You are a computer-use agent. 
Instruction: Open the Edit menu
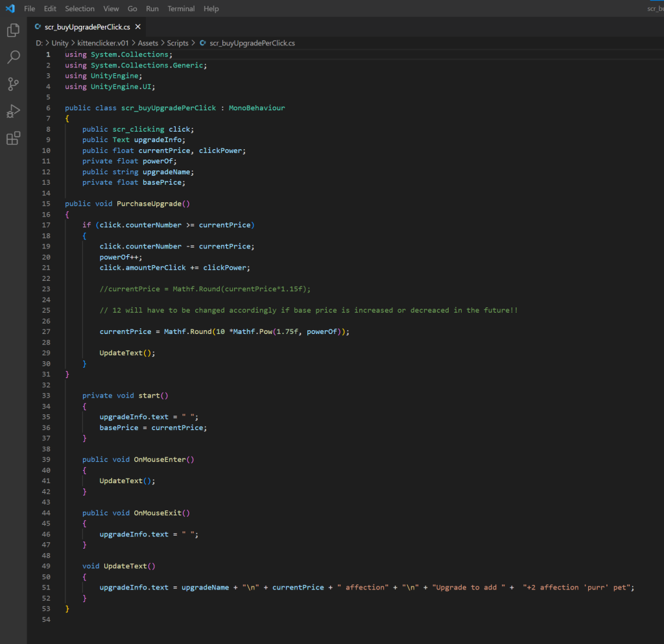tap(50, 8)
